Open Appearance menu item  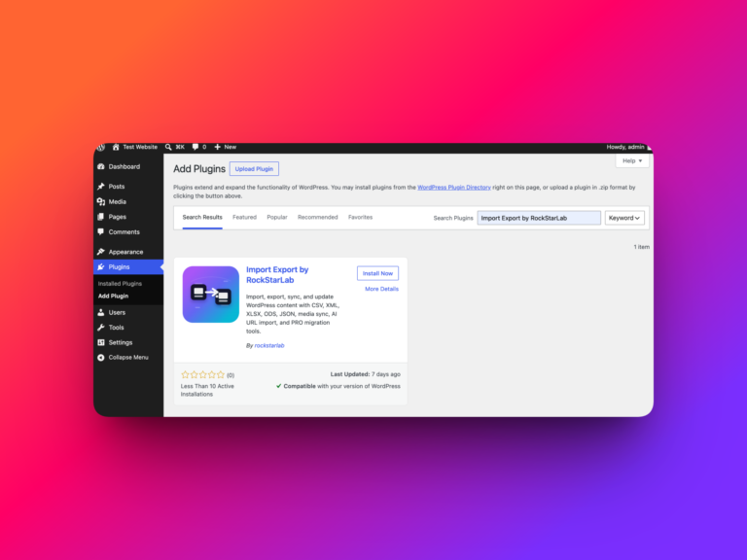[x=125, y=252]
